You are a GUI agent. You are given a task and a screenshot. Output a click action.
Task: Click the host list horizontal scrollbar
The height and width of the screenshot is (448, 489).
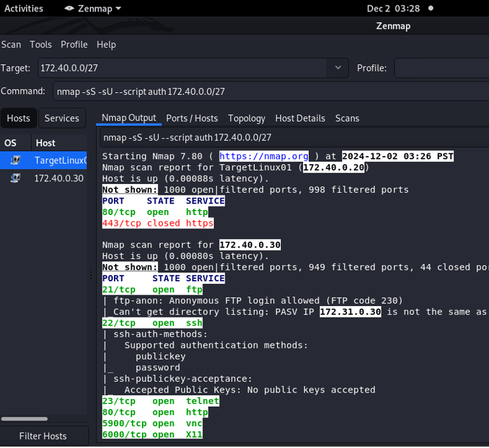pyautogui.click(x=24, y=419)
